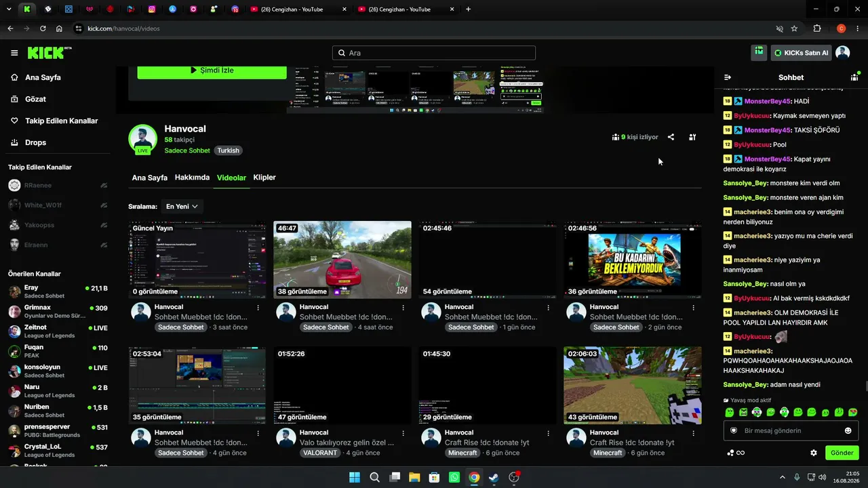Image resolution: width=868 pixels, height=488 pixels.
Task: Switch to the Hakkımda channel tab
Action: coord(192,178)
